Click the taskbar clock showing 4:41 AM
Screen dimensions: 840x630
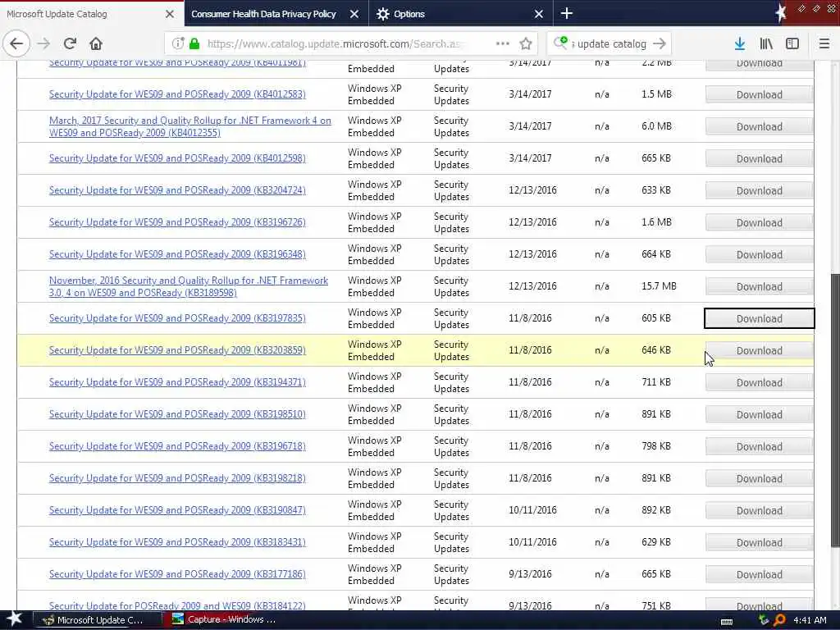[810, 620]
